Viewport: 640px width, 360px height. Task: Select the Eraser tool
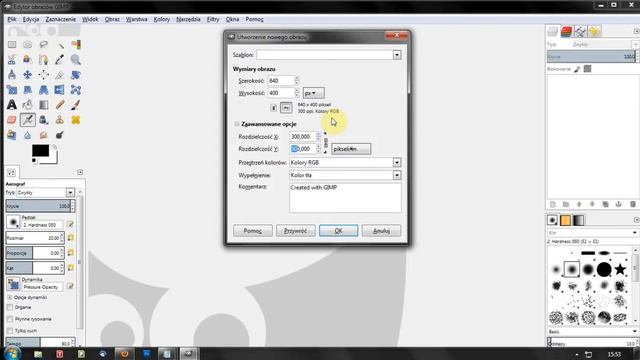point(12,120)
